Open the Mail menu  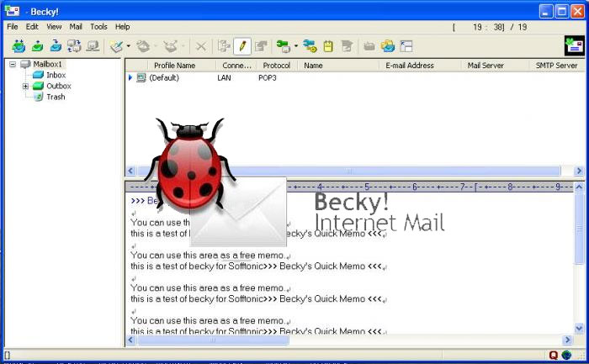pos(76,27)
